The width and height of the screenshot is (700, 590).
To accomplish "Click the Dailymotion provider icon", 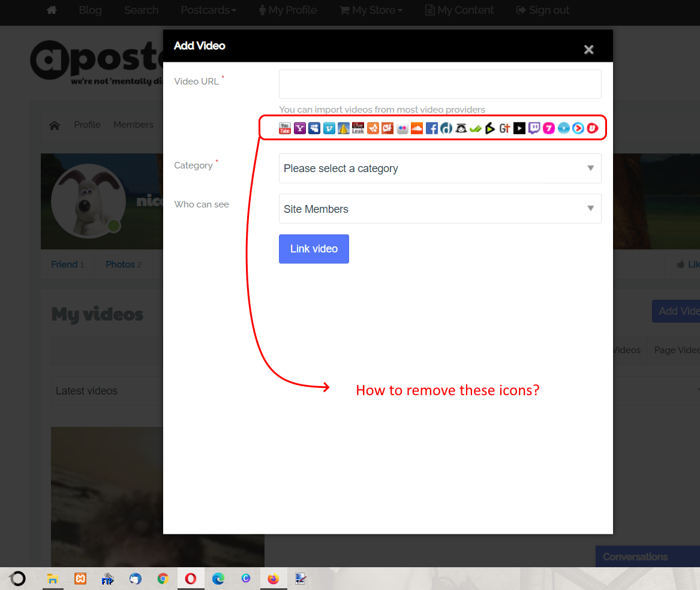I will click(x=446, y=128).
